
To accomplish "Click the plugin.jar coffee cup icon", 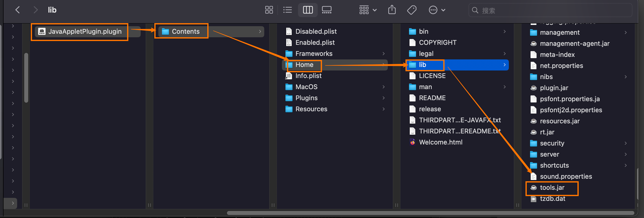I will point(534,88).
